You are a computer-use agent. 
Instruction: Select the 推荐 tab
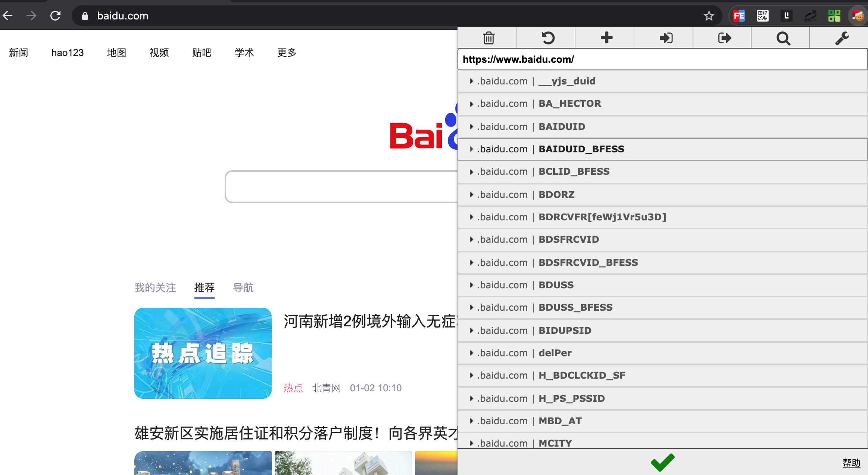tap(204, 288)
